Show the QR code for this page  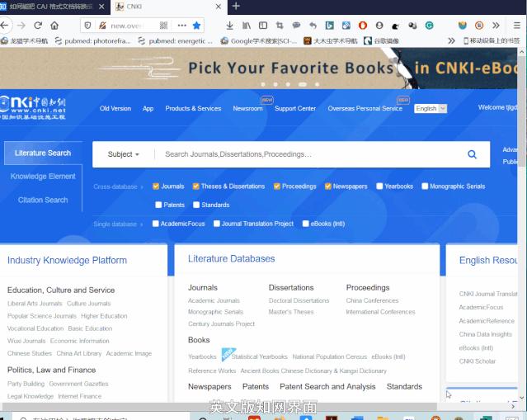163,26
